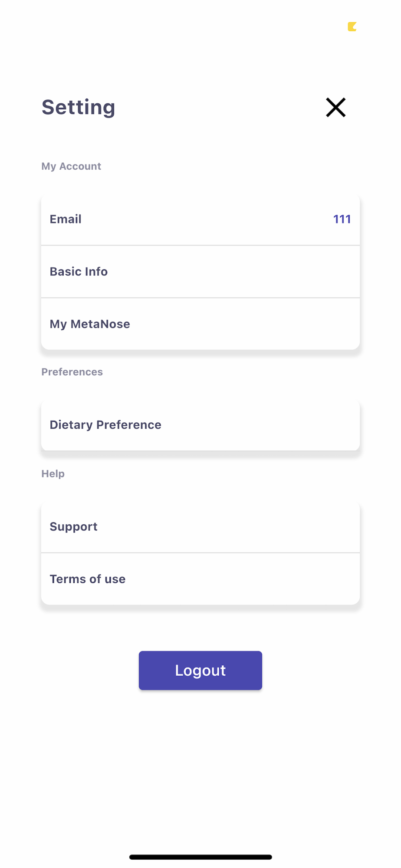
Task: Open the Basic Info settings
Action: (x=200, y=272)
